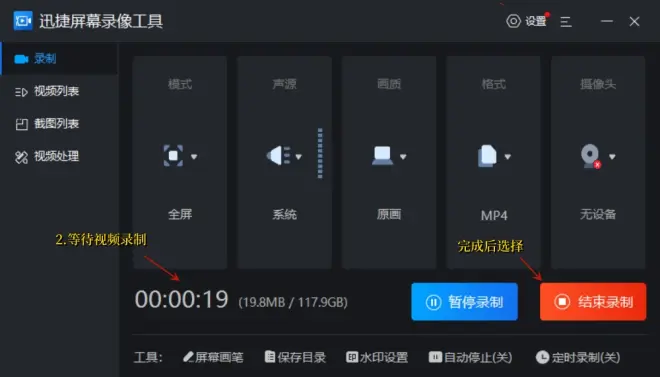This screenshot has width=660, height=377.
Task: Toggle the screen brush (屏幕画笔) tool
Action: (213, 357)
